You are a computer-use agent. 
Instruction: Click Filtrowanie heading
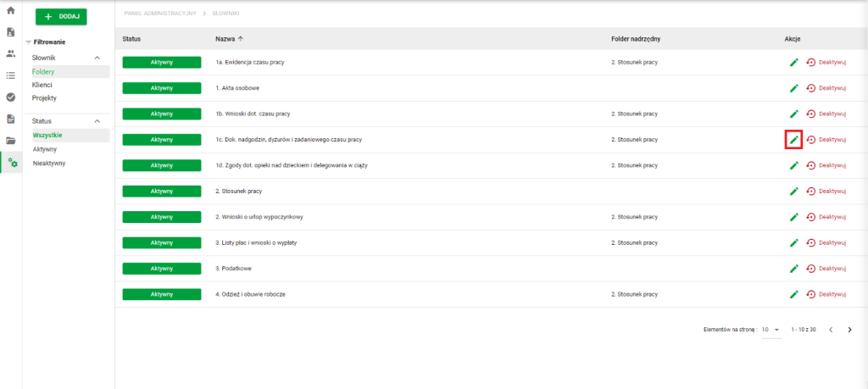[49, 42]
